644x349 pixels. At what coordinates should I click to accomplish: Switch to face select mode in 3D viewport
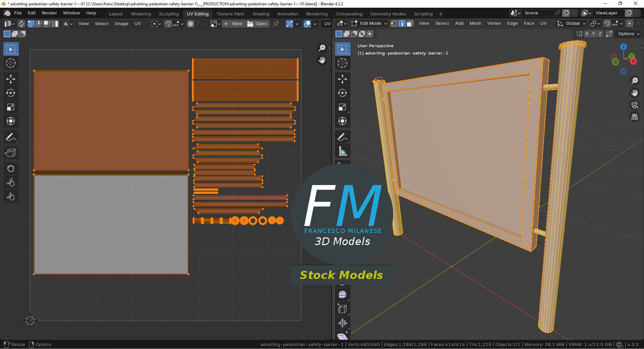click(x=410, y=23)
